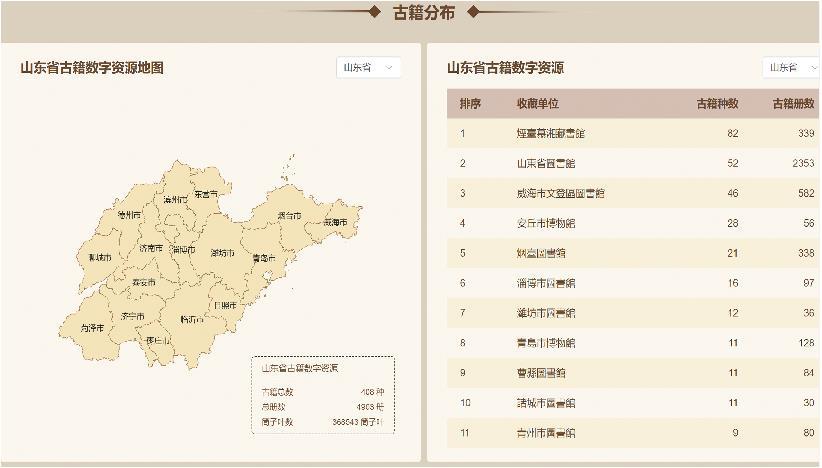Open the rank 11 library with 80 volumes
Viewport: 822px width, 468px height.
click(546, 433)
